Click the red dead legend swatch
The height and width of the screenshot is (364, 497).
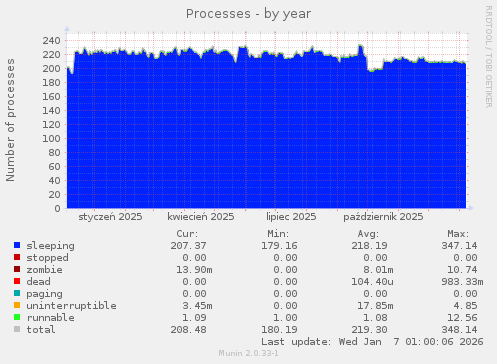click(17, 281)
